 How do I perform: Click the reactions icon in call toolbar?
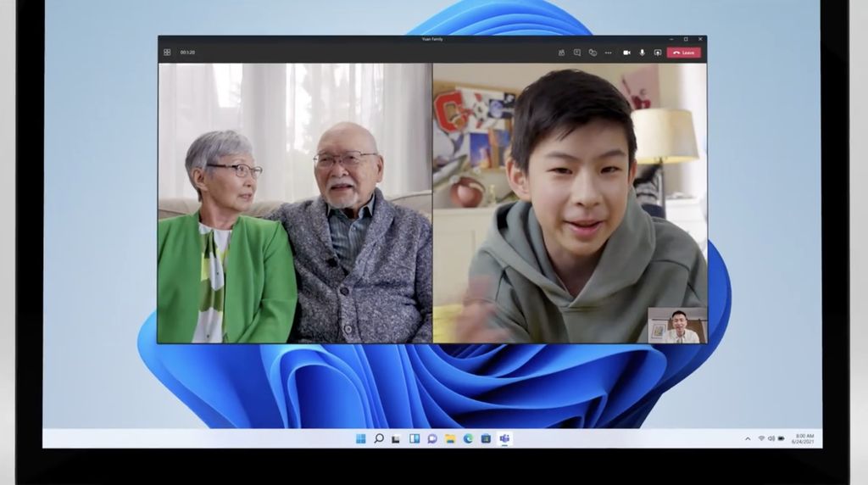click(x=593, y=53)
